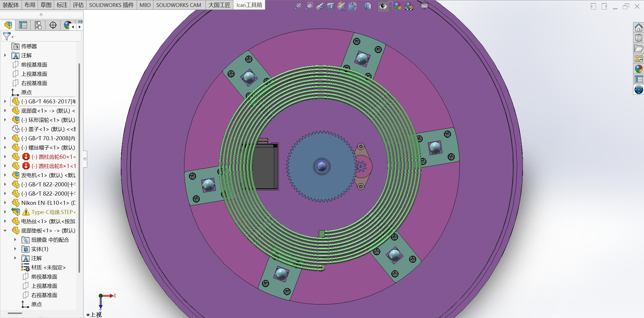Click red error icon on 圆柱齿轮60×1
This screenshot has width=644, height=318.
coord(26,157)
